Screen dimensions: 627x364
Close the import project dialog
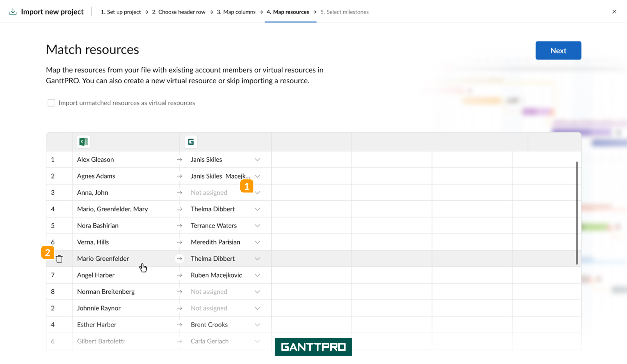[614, 12]
